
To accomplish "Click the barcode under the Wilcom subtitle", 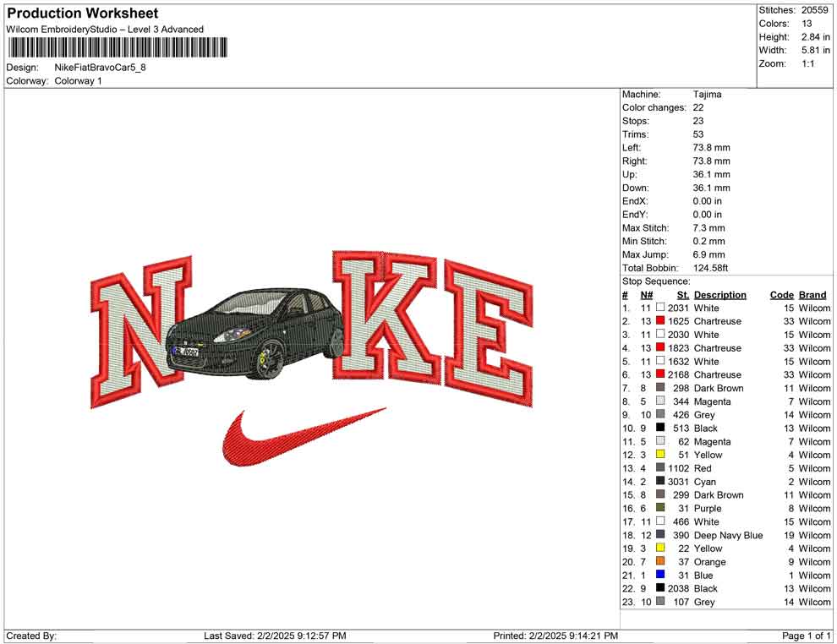I will 117,47.
